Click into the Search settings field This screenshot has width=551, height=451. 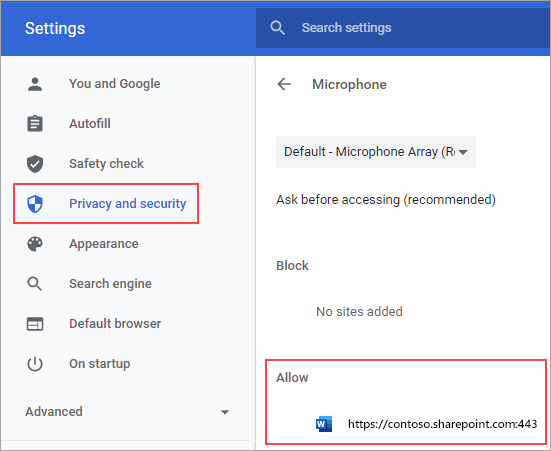point(403,28)
